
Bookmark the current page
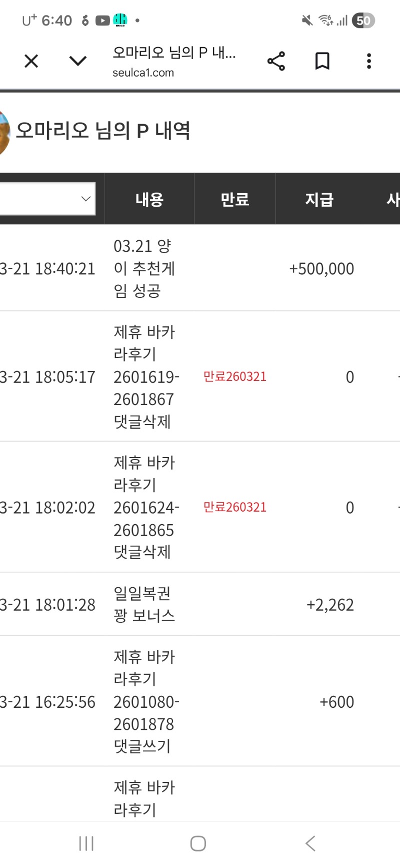click(322, 61)
